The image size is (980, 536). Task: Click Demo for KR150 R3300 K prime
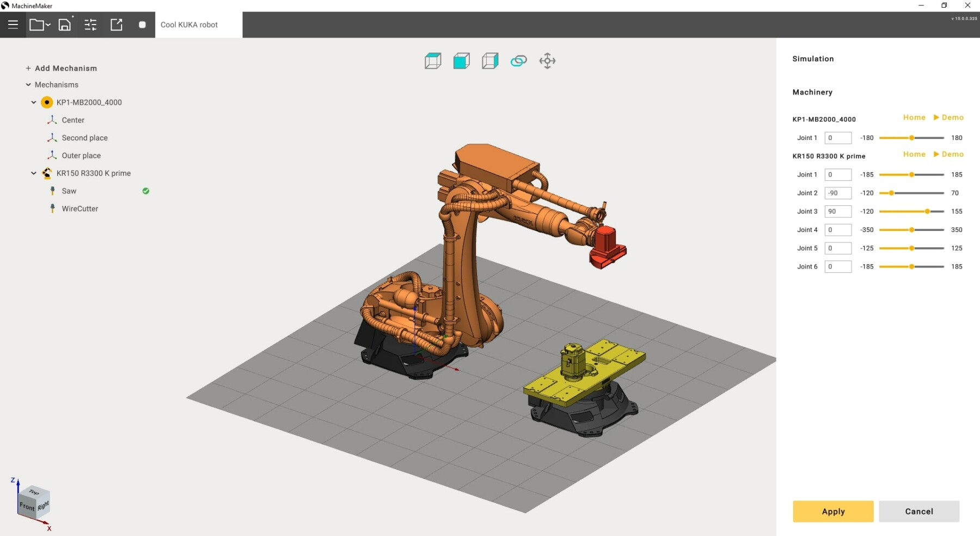948,154
